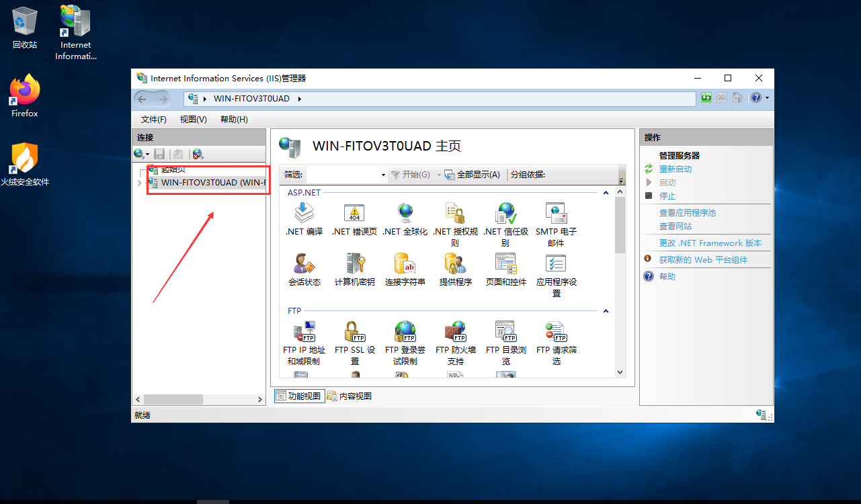This screenshot has width=861, height=504.
Task: Select the FTP 登录尝试限制 icon
Action: tap(405, 332)
